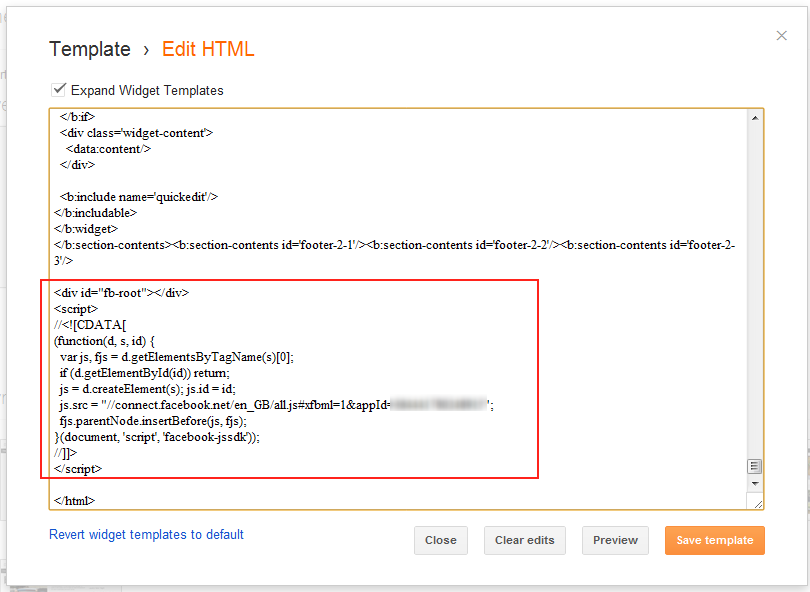Click b:include name='quickedit' line
810x592 pixels.
point(138,197)
